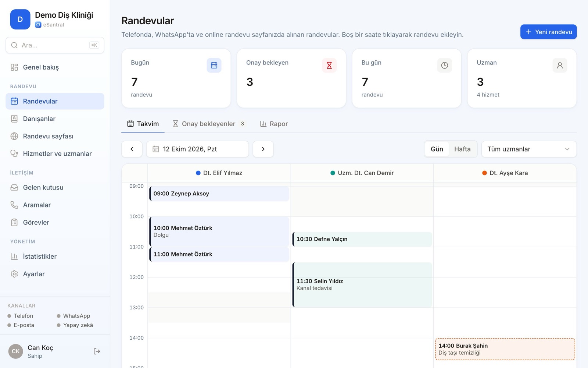This screenshot has height=368, width=588.
Task: Select the Onay bekleyenler tab
Action: coord(209,124)
